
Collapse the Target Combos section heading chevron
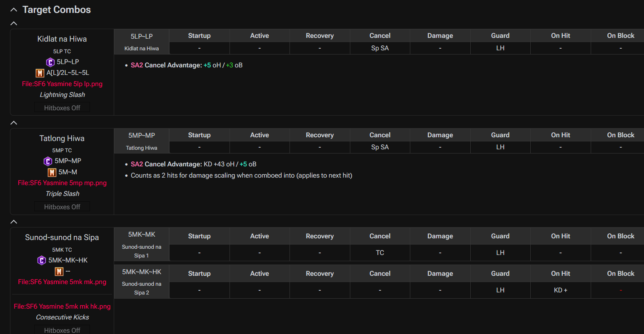[x=14, y=10]
